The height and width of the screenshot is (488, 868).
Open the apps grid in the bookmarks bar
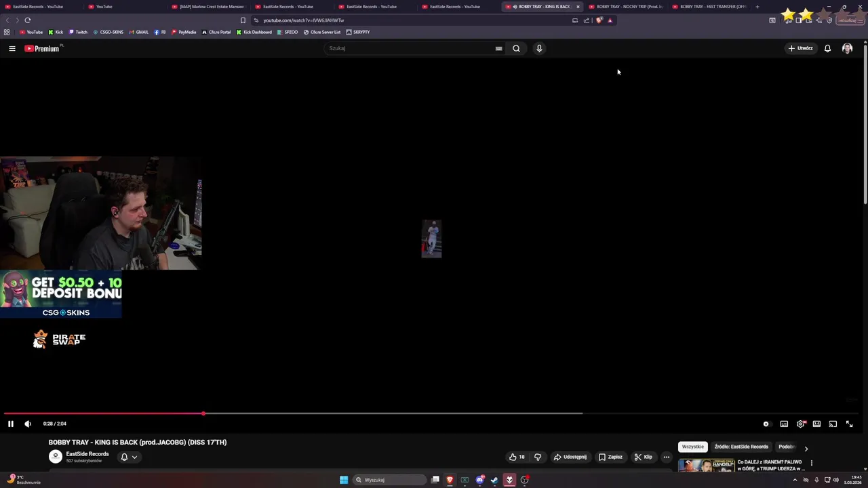7,32
